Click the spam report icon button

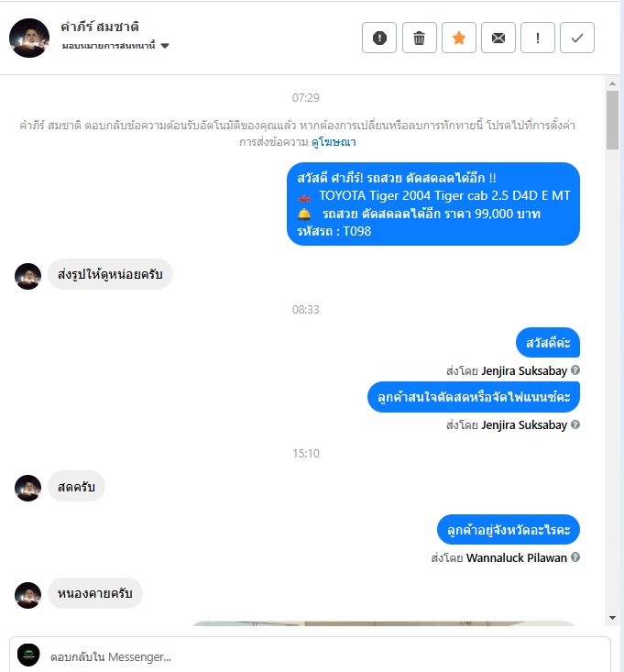pyautogui.click(x=379, y=38)
